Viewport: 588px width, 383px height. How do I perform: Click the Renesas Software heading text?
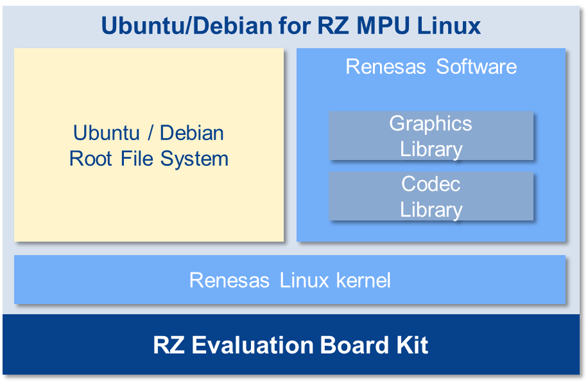tap(431, 67)
